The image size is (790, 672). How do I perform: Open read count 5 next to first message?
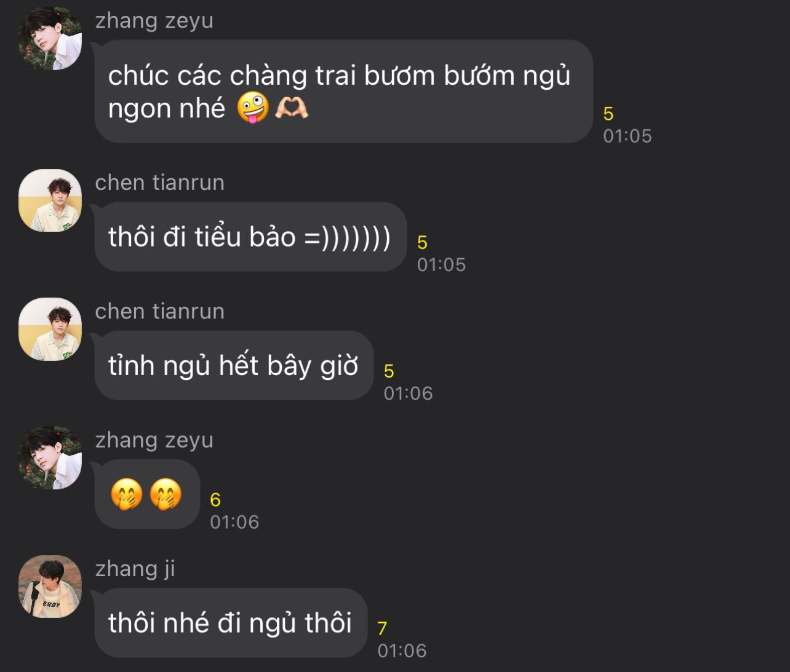(x=608, y=114)
